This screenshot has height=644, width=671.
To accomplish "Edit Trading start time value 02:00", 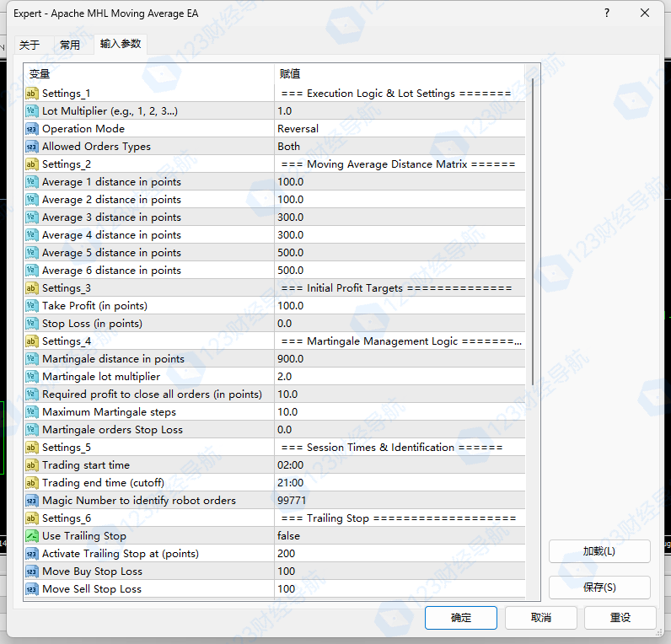I will (400, 465).
